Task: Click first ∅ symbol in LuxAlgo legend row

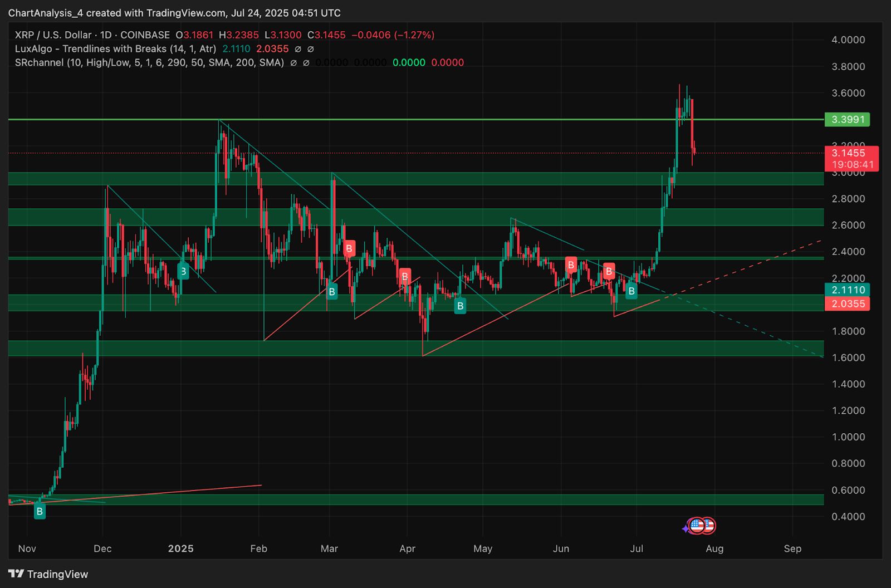Action: coord(298,49)
